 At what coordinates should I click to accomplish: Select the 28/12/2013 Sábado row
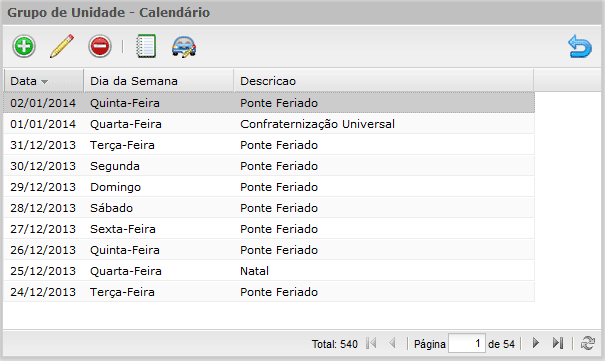(x=269, y=208)
